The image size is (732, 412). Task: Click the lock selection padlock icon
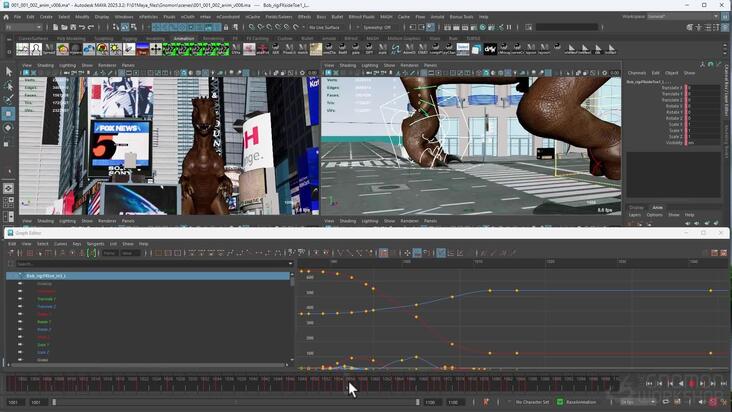[226, 27]
